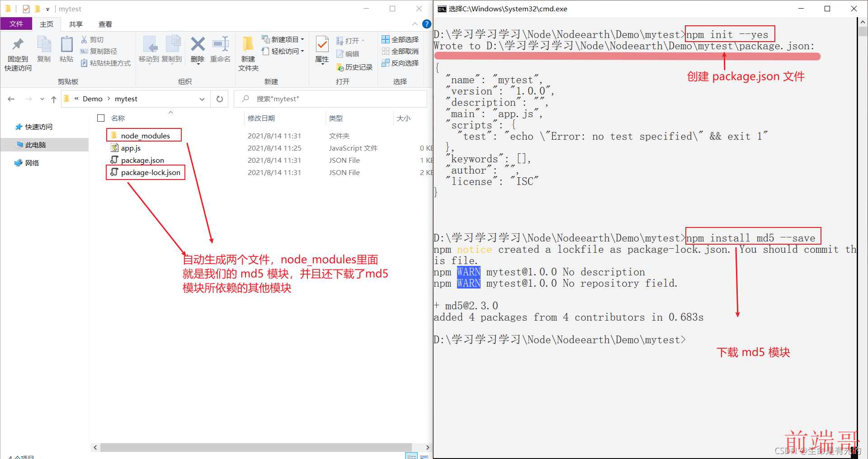Click the Refresh icon beside address bar
Image resolution: width=868 pixels, height=459 pixels.
point(220,99)
